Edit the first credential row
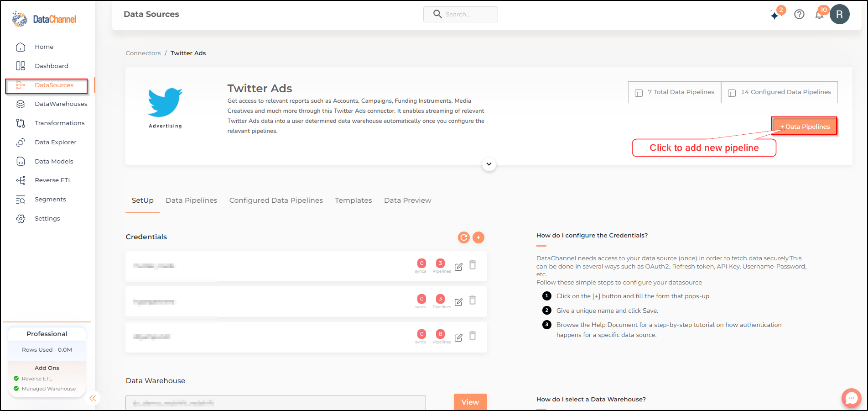Screen dimensions: 868x411 click(x=458, y=267)
